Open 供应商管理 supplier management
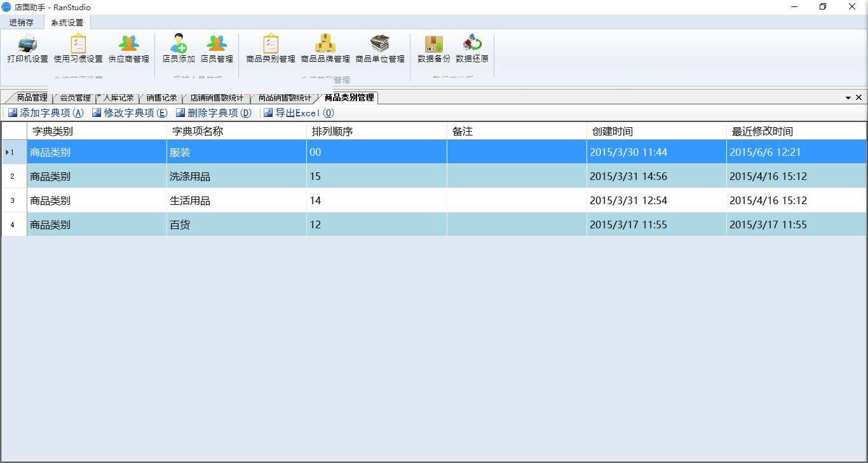 (x=129, y=49)
